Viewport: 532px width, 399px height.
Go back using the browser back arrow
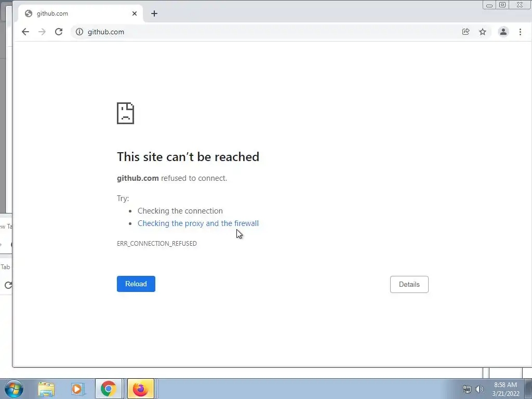point(25,32)
